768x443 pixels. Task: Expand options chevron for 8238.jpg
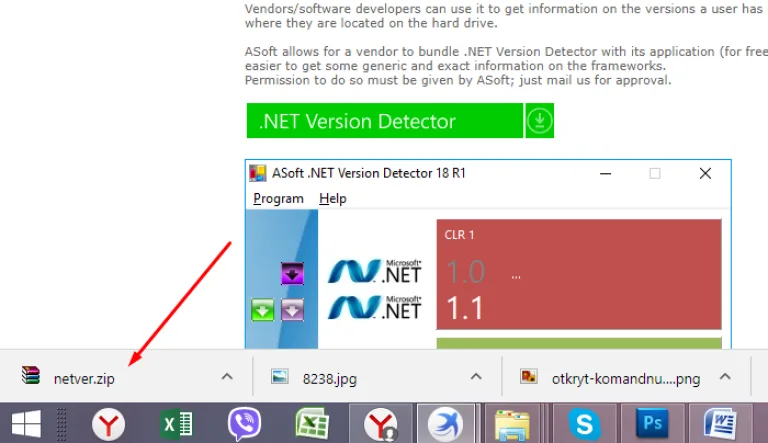coord(476,376)
